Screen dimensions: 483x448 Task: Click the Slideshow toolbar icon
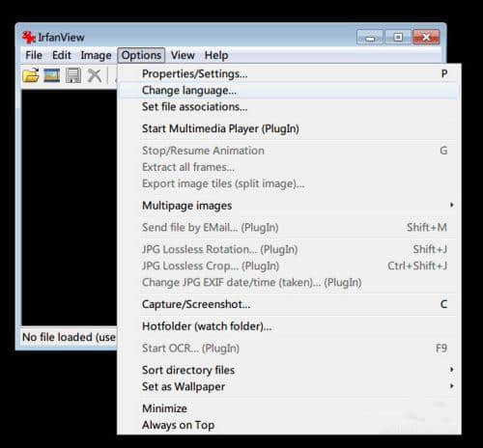[x=52, y=75]
